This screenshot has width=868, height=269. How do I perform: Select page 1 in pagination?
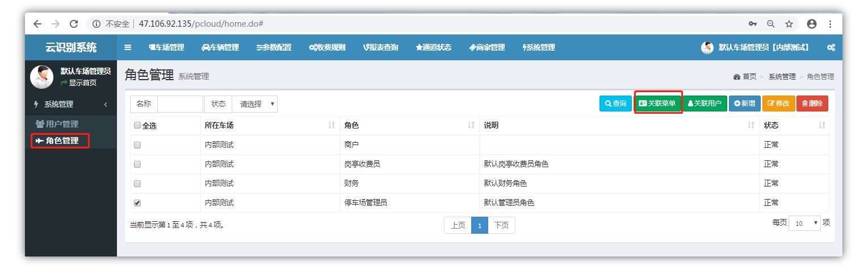coord(480,225)
